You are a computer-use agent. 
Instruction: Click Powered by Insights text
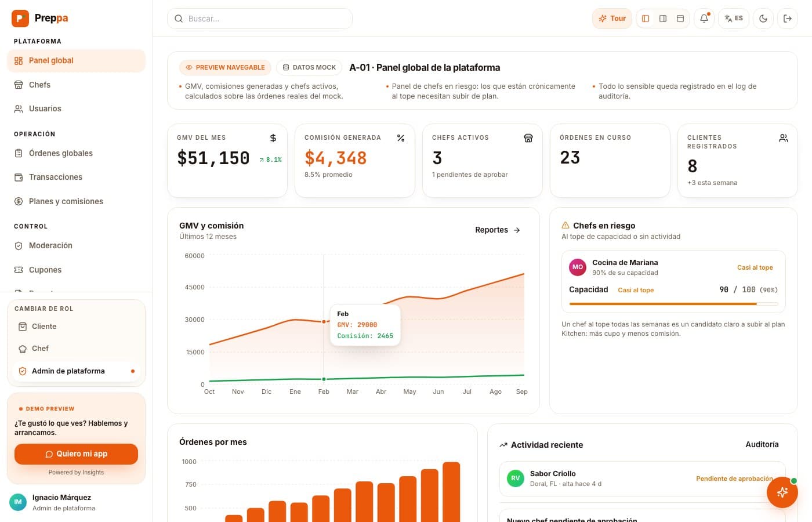(76, 472)
